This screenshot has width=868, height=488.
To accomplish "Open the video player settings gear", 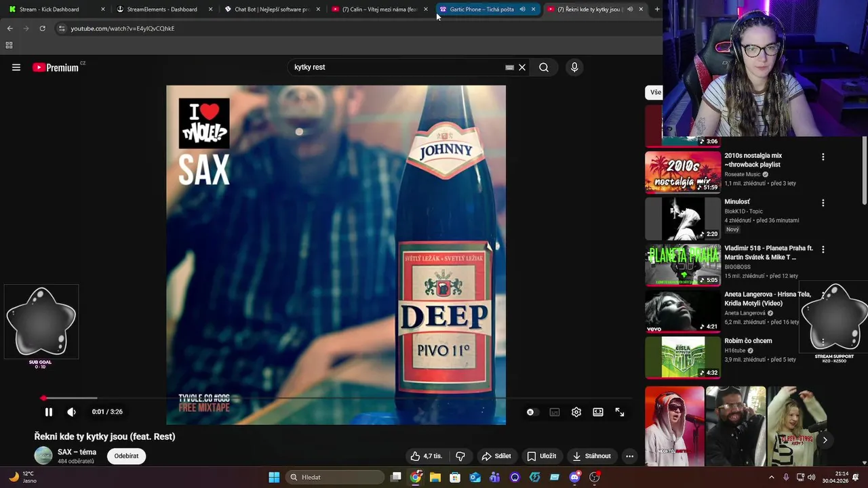I will pos(576,412).
